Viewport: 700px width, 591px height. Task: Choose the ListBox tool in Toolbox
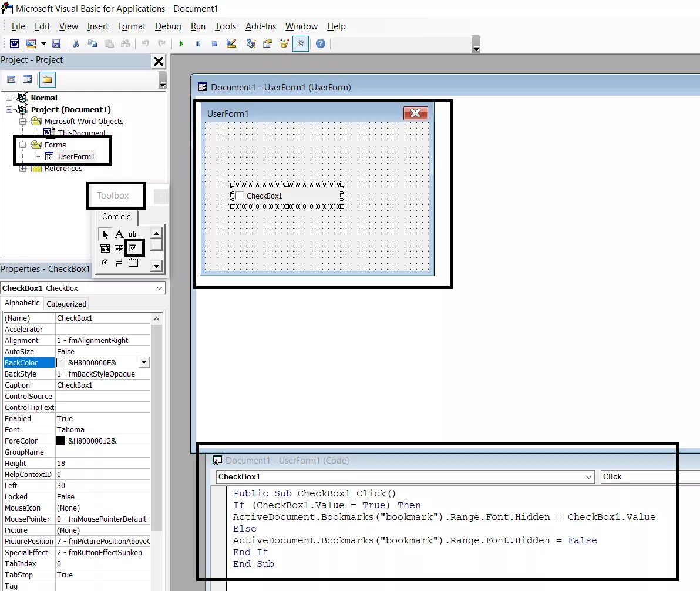(x=119, y=249)
